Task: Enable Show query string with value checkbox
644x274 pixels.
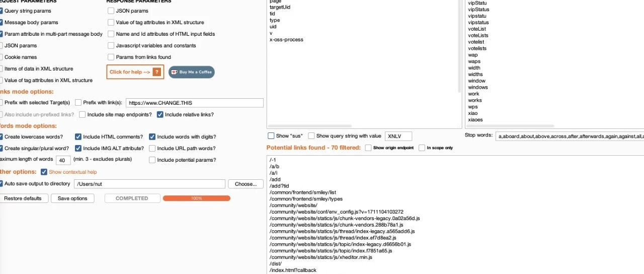Action: click(x=311, y=135)
